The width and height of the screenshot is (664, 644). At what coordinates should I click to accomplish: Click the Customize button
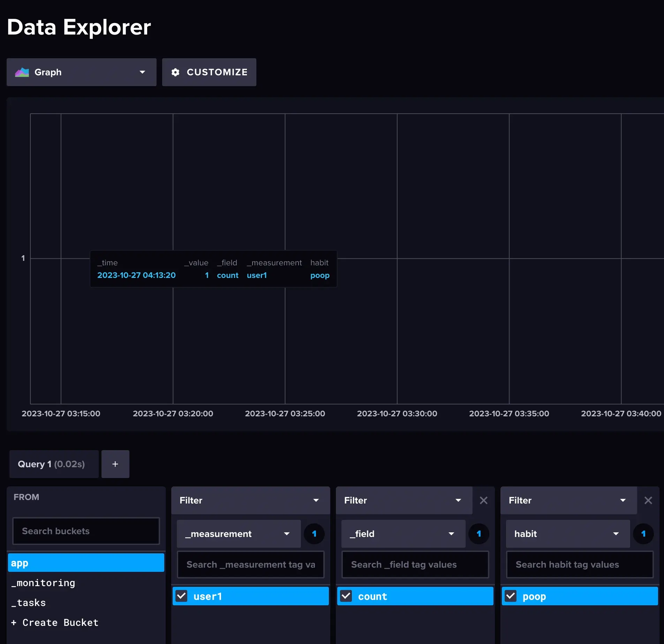point(209,72)
